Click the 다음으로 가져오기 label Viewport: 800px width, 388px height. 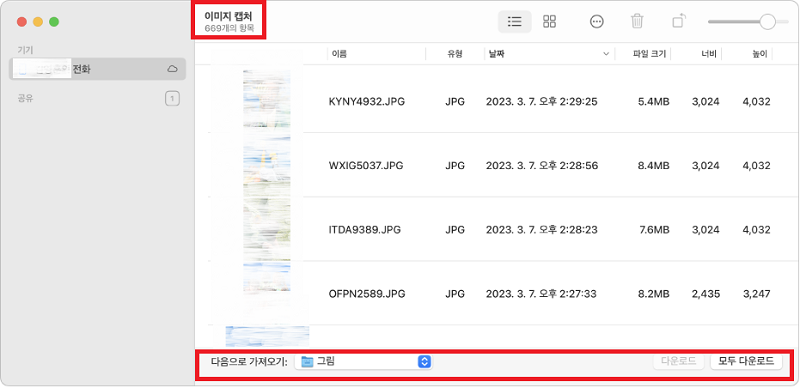[x=249, y=362]
